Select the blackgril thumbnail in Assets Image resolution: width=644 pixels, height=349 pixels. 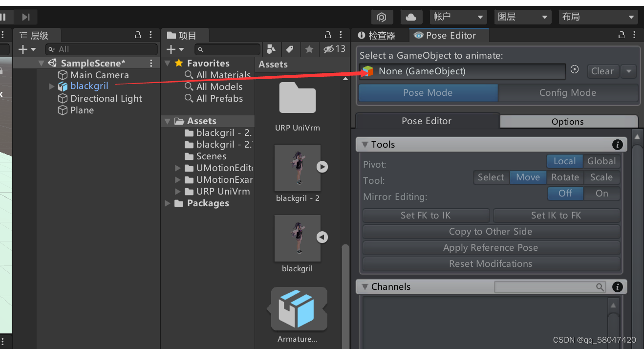pyautogui.click(x=297, y=239)
